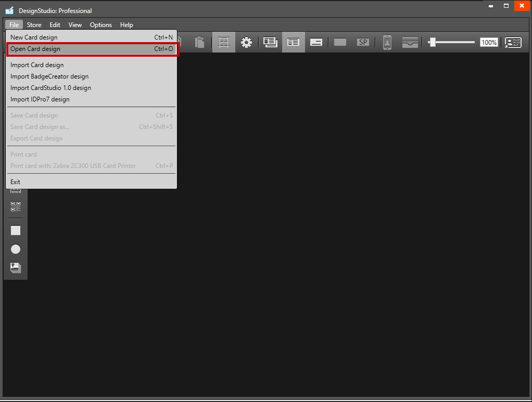Select the rectangle drawing tool
532x402 pixels.
[16, 230]
